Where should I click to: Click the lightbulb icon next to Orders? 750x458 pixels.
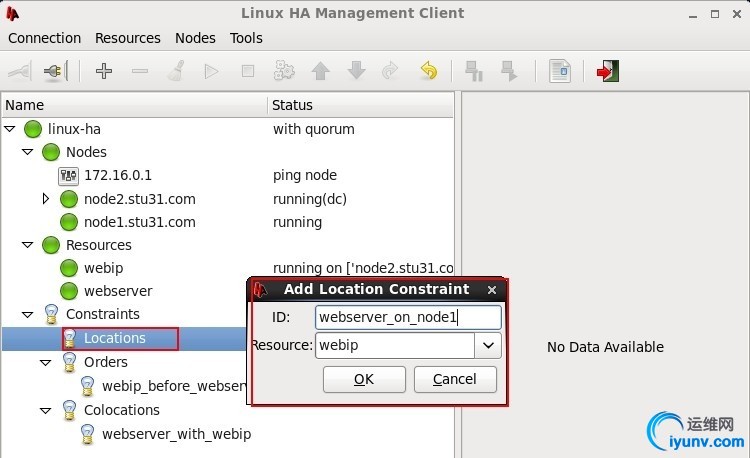click(x=69, y=362)
